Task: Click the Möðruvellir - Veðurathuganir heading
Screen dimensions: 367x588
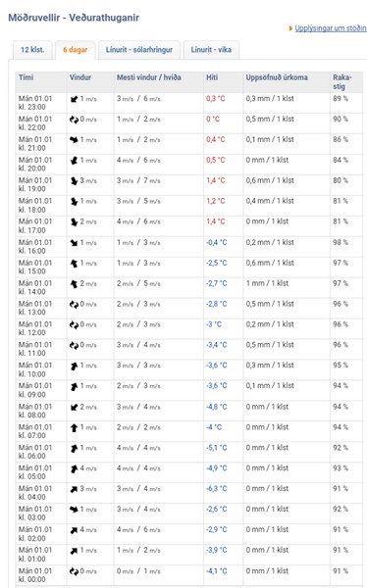Action: [74, 18]
